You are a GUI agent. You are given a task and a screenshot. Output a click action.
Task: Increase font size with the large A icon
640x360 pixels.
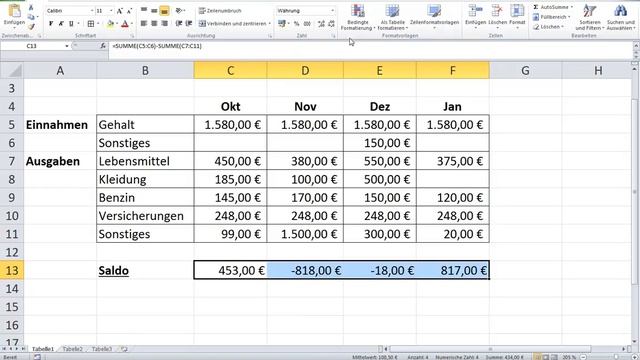(x=120, y=11)
